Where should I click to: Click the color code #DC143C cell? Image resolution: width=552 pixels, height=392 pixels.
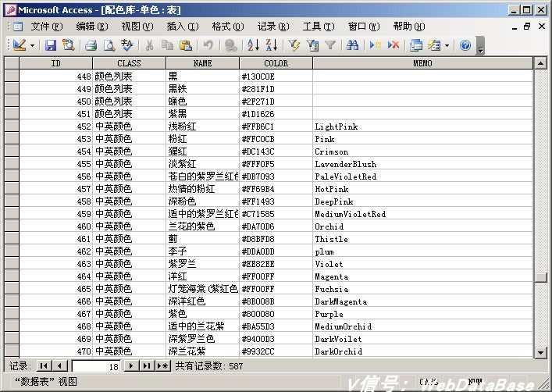[x=276, y=151]
